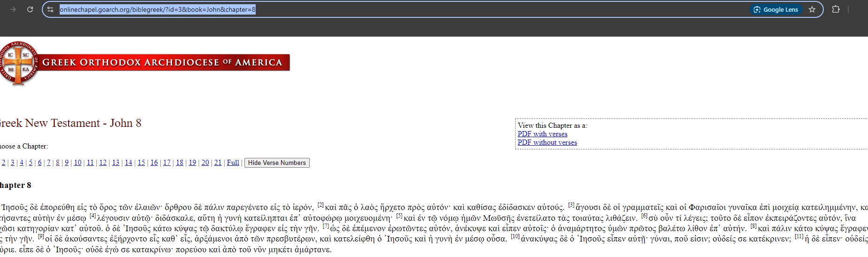The image size is (868, 257).
Task: Open chapter 18 link
Action: pos(180,163)
